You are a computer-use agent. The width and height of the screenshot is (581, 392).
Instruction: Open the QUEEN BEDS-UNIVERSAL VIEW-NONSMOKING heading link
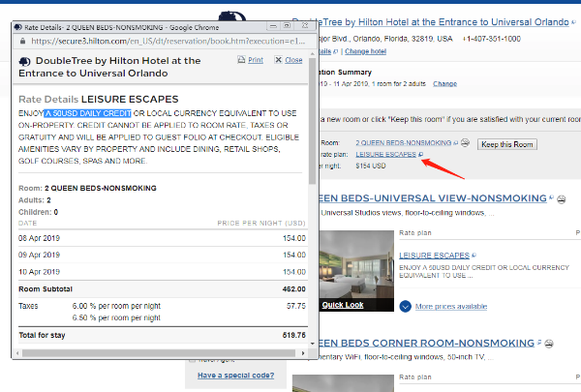coord(433,198)
